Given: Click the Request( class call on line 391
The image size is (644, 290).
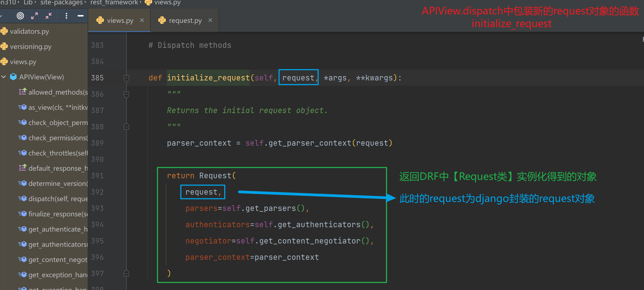Looking at the screenshot, I should [x=218, y=176].
